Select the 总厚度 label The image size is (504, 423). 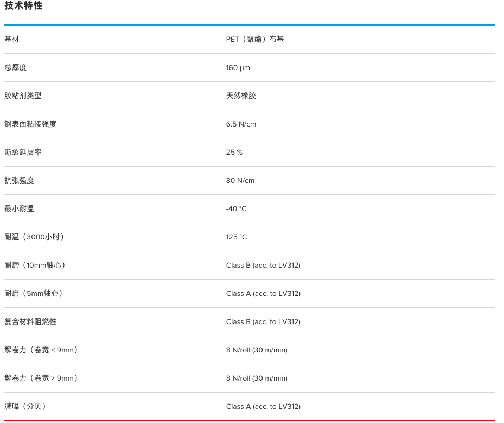coord(15,67)
